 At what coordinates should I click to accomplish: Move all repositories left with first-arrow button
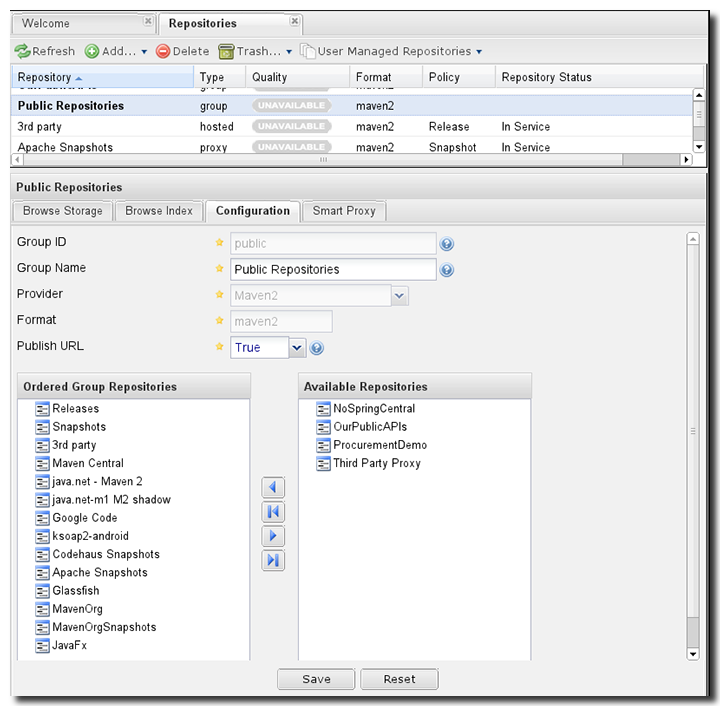[273, 512]
